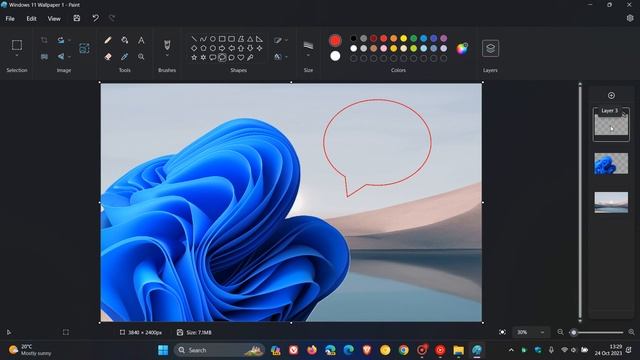Image resolution: width=640 pixels, height=360 pixels.
Task: Choose the Up arrow shape
Action: [241, 48]
